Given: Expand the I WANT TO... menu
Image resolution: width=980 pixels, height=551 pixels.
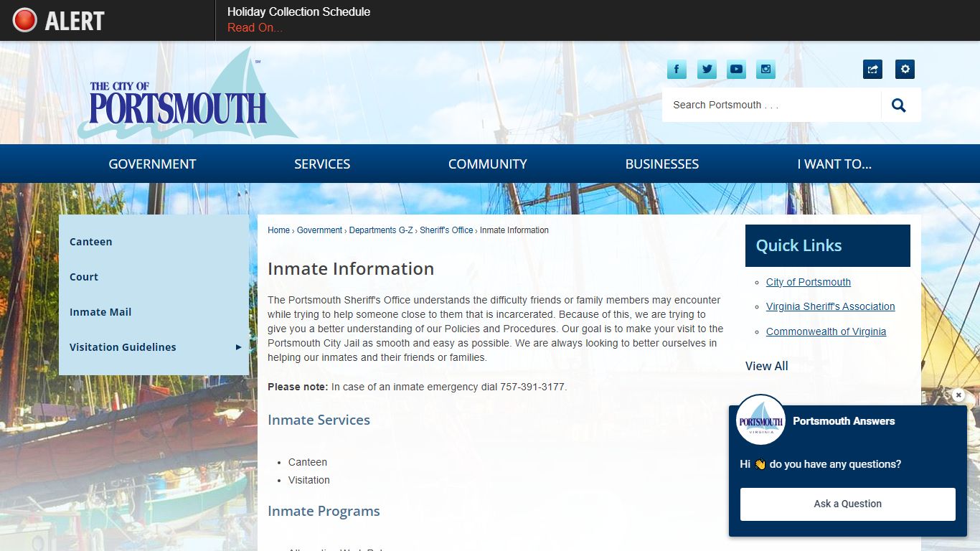Looking at the screenshot, I should [x=835, y=164].
